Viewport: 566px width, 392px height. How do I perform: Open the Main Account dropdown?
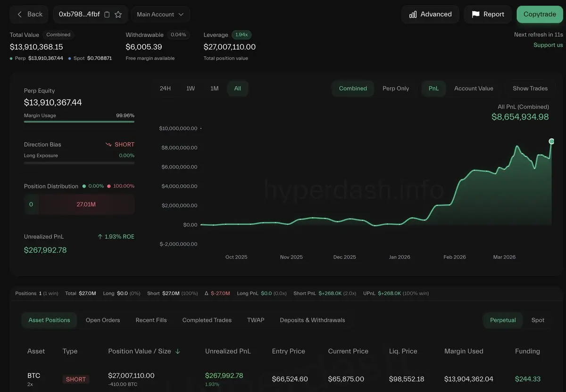160,15
